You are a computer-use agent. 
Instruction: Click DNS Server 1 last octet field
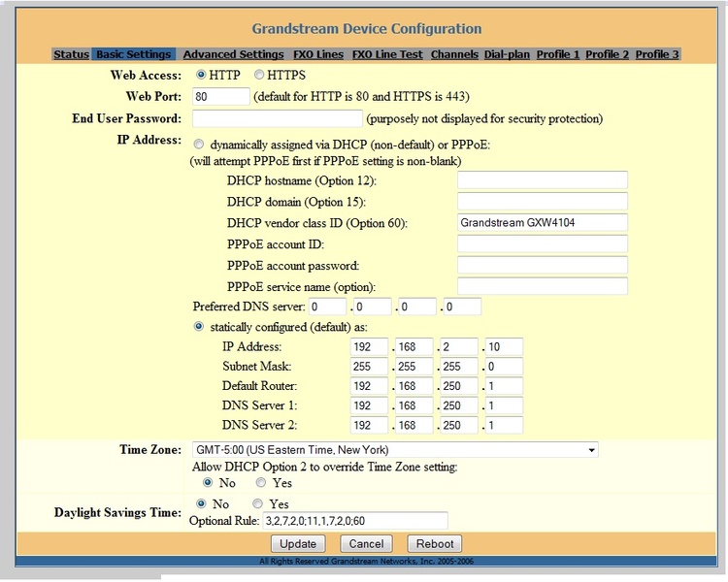[504, 405]
